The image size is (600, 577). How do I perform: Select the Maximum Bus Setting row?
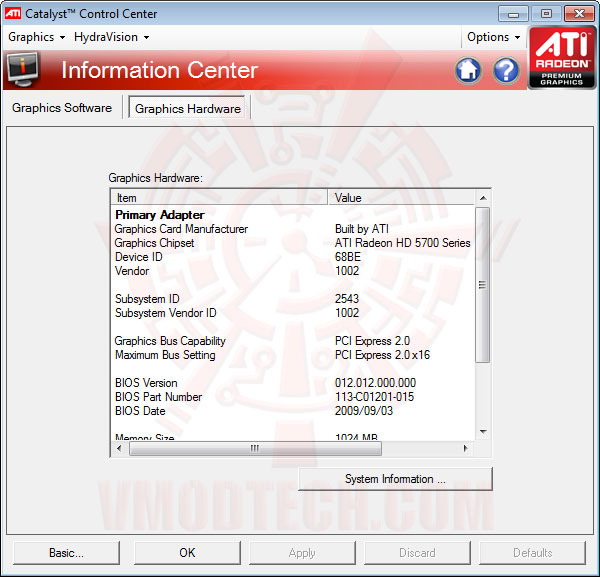293,355
